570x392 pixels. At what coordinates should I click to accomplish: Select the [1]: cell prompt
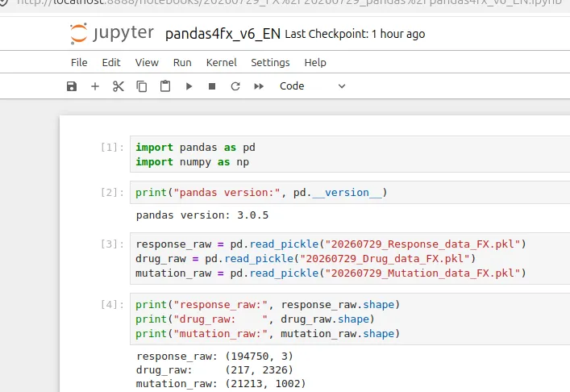(x=112, y=148)
